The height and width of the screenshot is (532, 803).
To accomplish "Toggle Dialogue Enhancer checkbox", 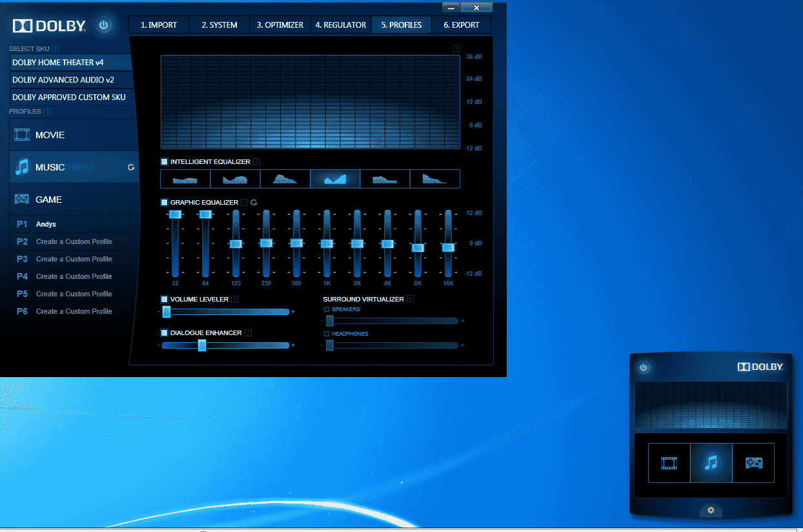I will coord(164,332).
